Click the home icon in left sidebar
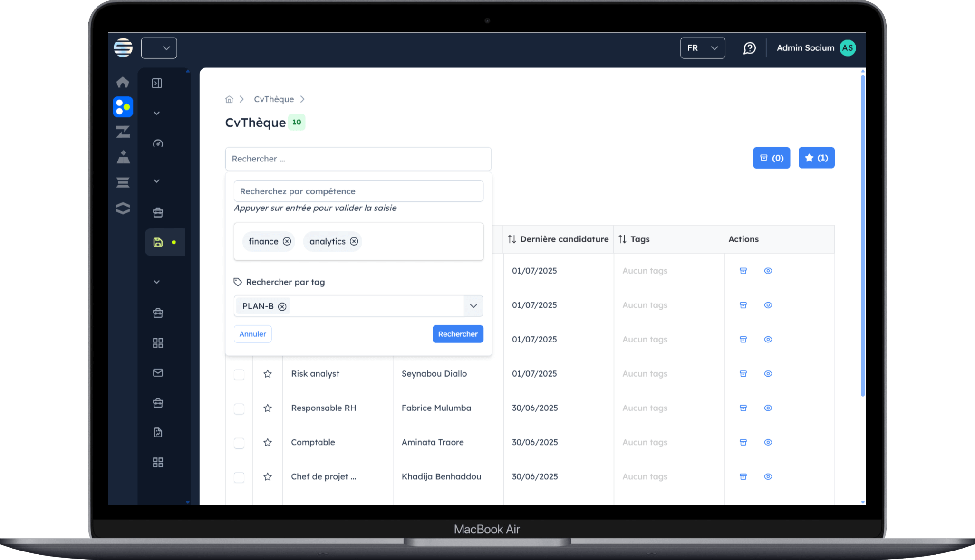The image size is (975, 560). pyautogui.click(x=123, y=82)
